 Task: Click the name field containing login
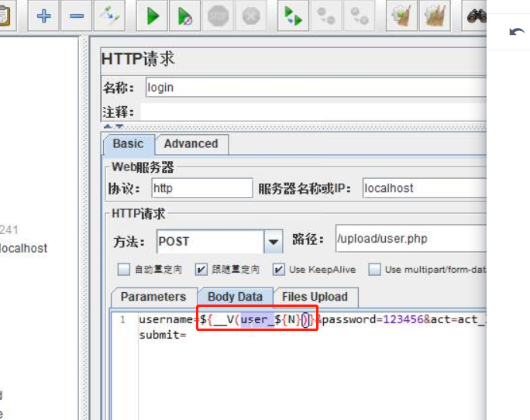(310, 88)
